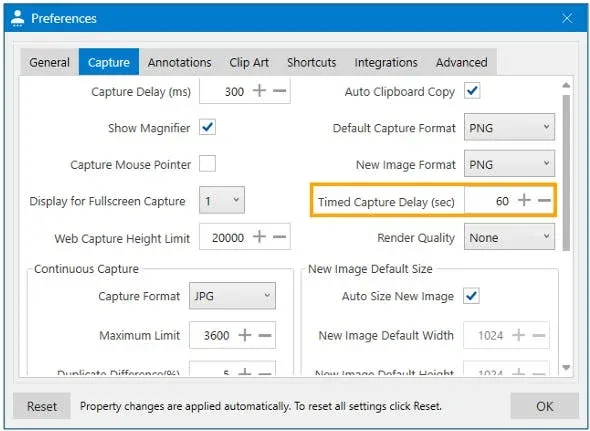
Task: Increase Timed Capture Delay plus icon
Action: 524,200
